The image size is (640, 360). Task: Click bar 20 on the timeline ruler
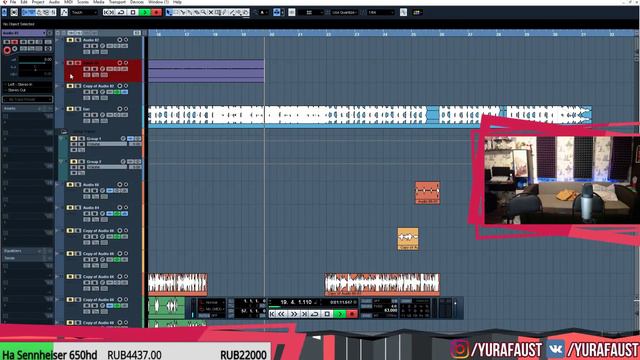pyautogui.click(x=272, y=35)
